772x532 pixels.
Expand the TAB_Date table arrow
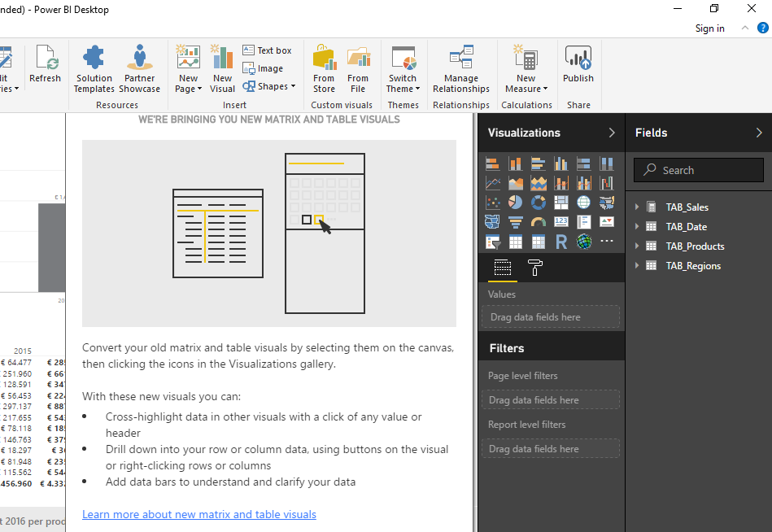[637, 226]
